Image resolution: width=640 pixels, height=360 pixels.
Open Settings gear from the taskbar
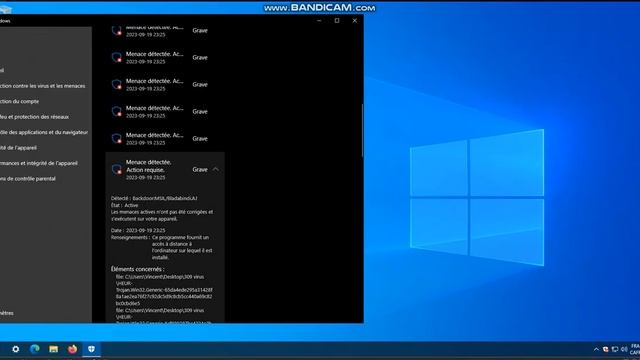(16, 349)
